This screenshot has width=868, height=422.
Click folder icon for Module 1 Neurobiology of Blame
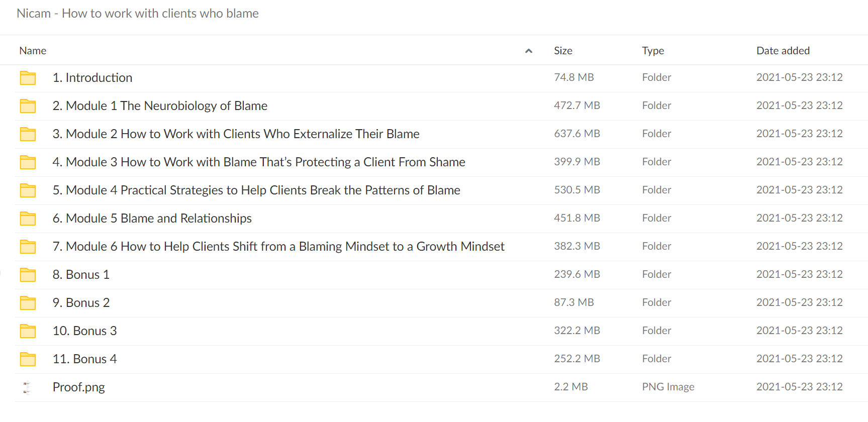pyautogui.click(x=28, y=106)
